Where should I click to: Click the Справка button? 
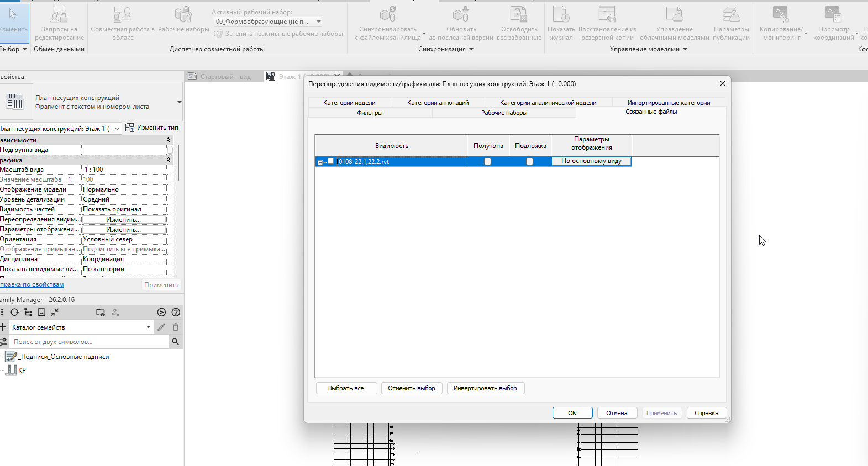click(706, 413)
